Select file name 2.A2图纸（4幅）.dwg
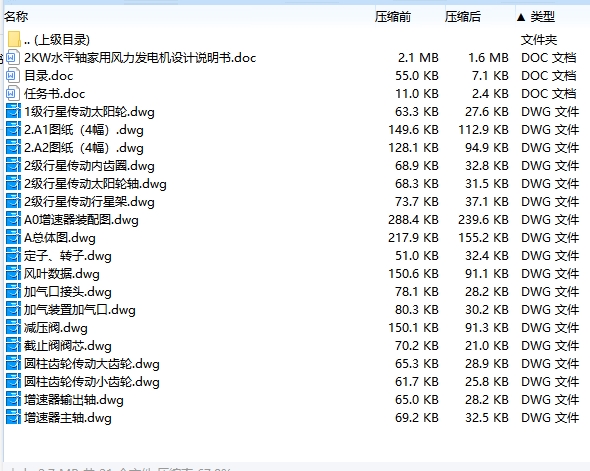The image size is (590, 471). [84, 148]
